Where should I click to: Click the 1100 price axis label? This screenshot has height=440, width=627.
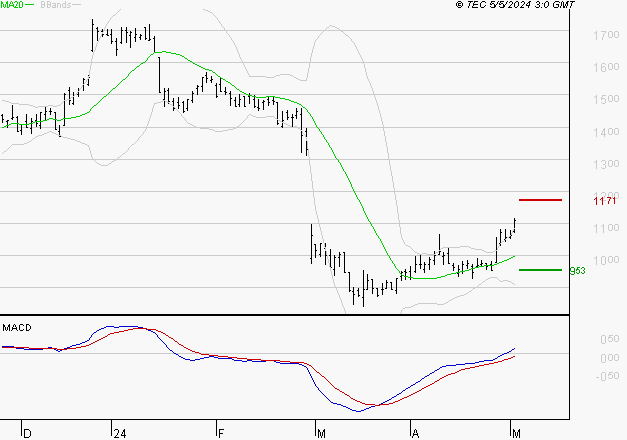click(606, 228)
